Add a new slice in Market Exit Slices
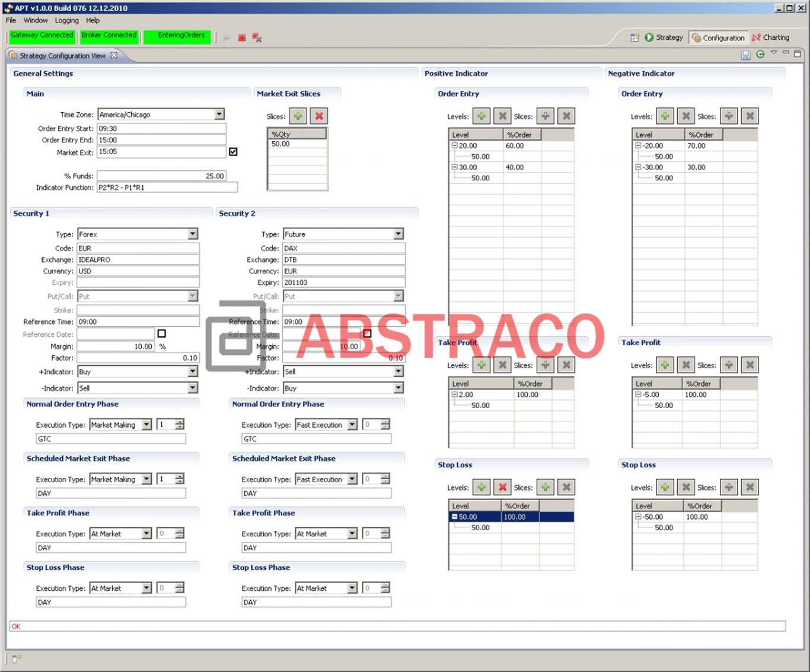Viewport: 810px width, 672px height. pyautogui.click(x=298, y=116)
